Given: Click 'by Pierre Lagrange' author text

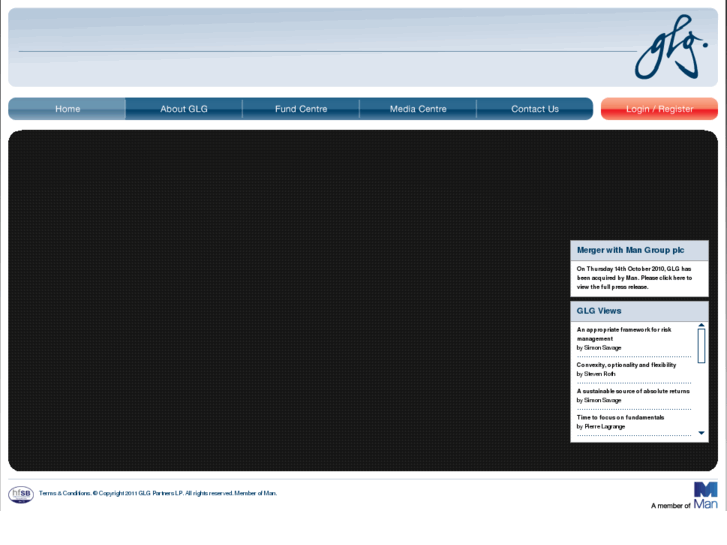Looking at the screenshot, I should [x=600, y=426].
